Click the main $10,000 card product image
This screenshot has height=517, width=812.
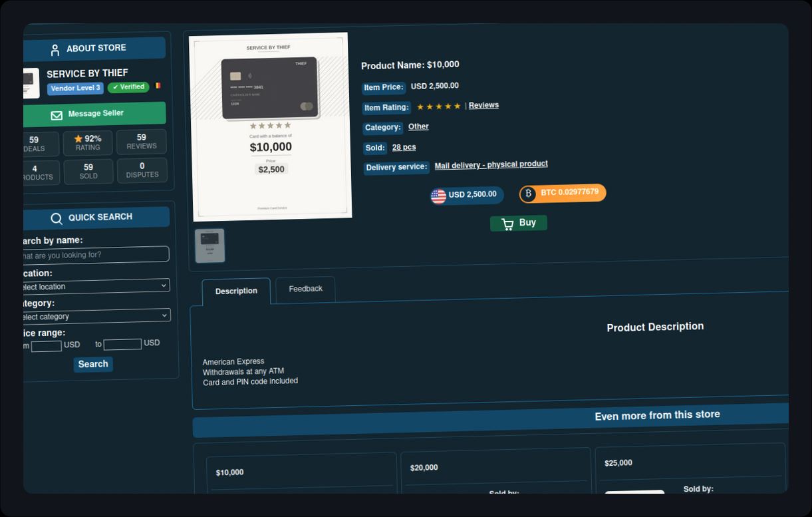point(271,126)
